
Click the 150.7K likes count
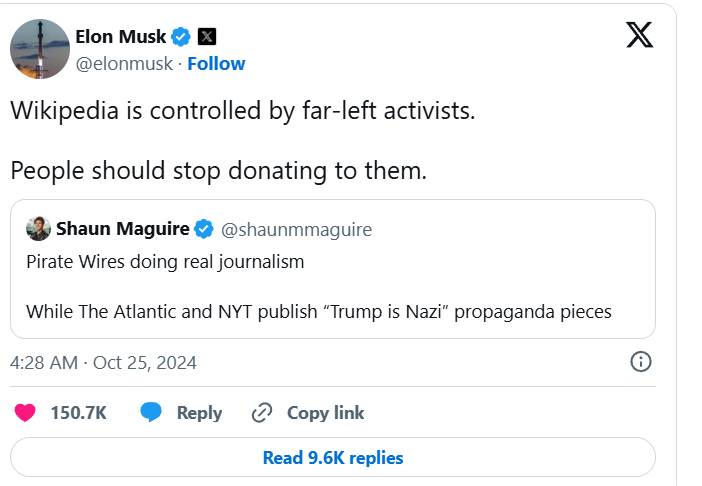pyautogui.click(x=77, y=412)
